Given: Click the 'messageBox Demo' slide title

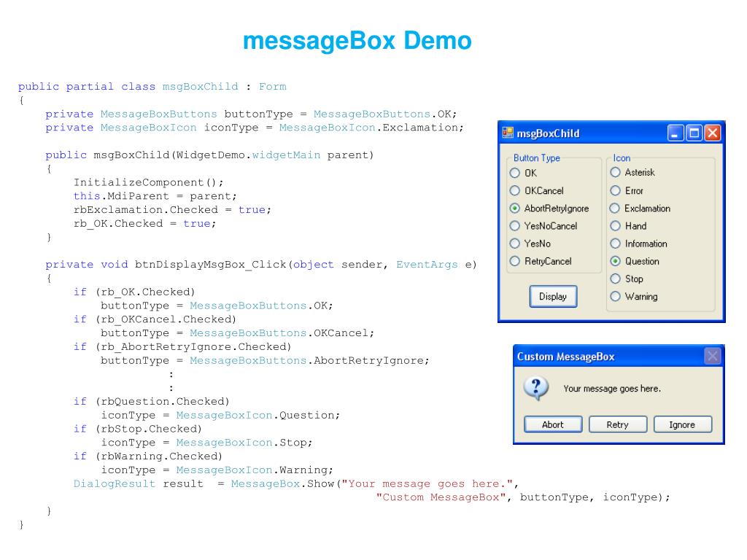Looking at the screenshot, I should coord(357,41).
